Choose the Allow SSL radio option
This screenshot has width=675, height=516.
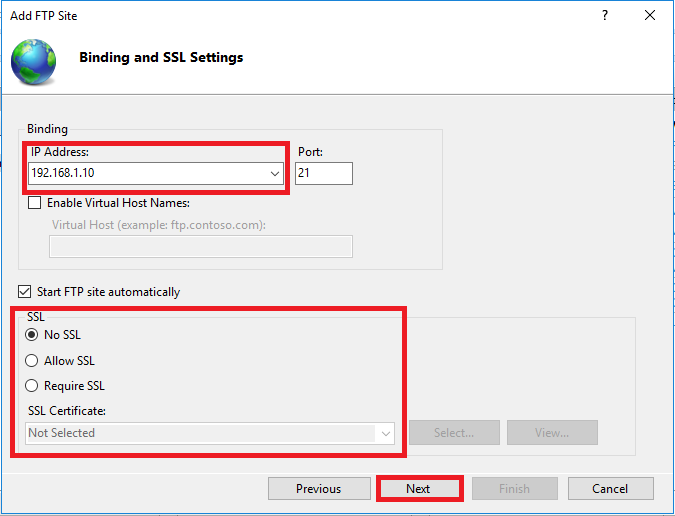31,361
